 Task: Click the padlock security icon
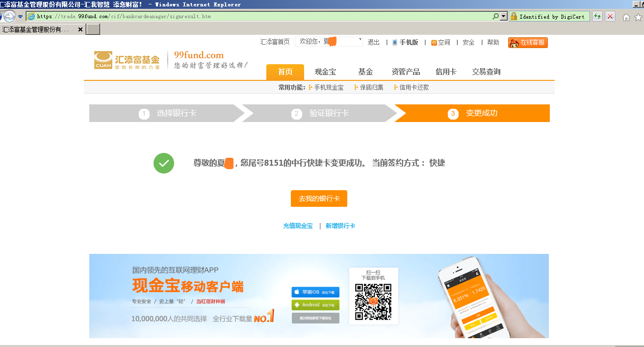click(x=514, y=17)
